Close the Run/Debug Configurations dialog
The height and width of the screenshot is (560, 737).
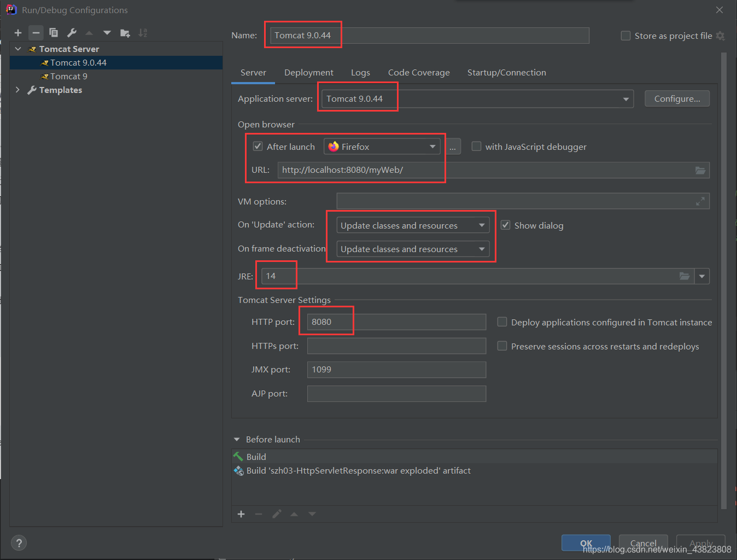pyautogui.click(x=720, y=10)
